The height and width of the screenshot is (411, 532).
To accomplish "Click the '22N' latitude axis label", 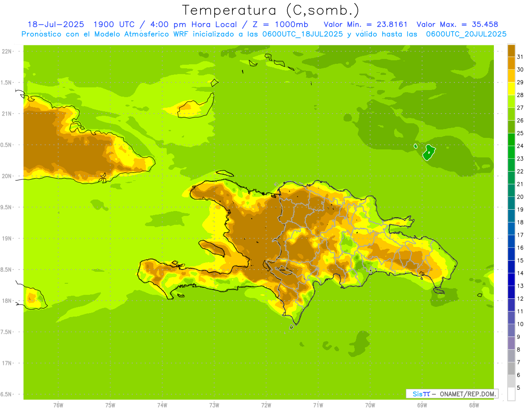I will click(7, 51).
